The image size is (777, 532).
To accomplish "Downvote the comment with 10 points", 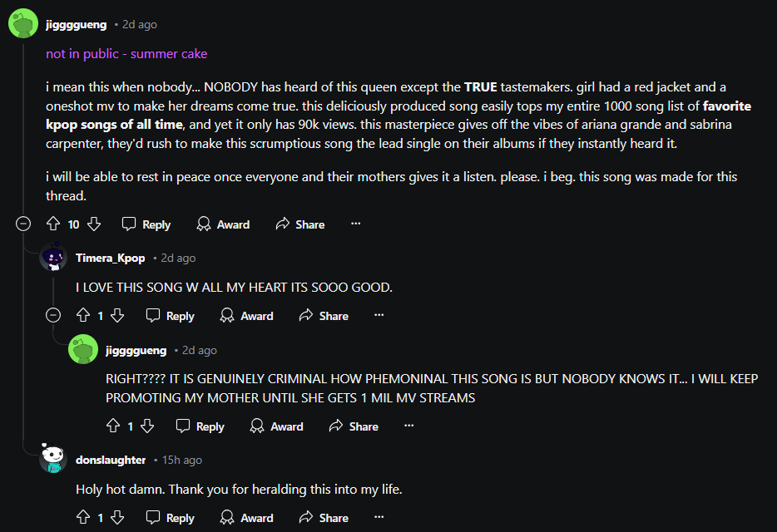I will coord(94,224).
